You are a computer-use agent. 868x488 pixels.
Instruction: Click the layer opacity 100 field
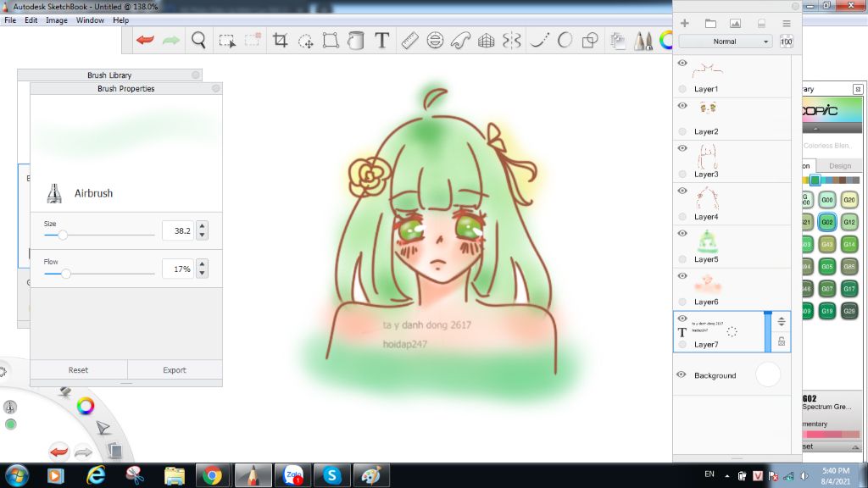[786, 42]
